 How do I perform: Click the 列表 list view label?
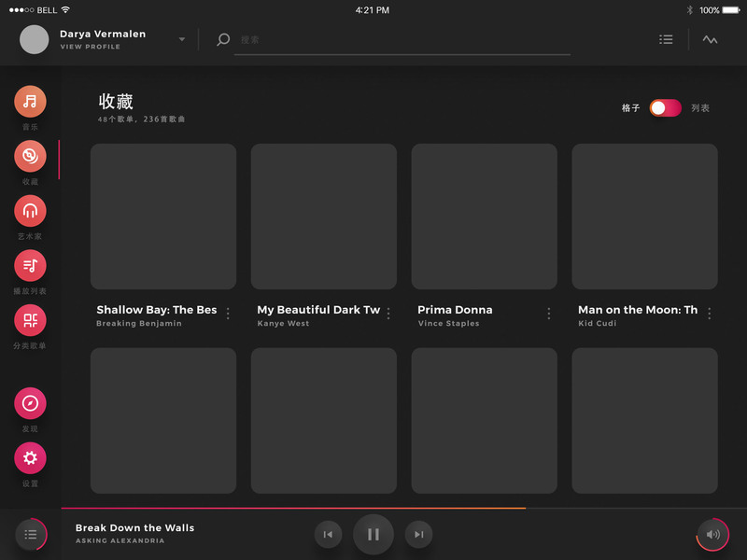[700, 108]
